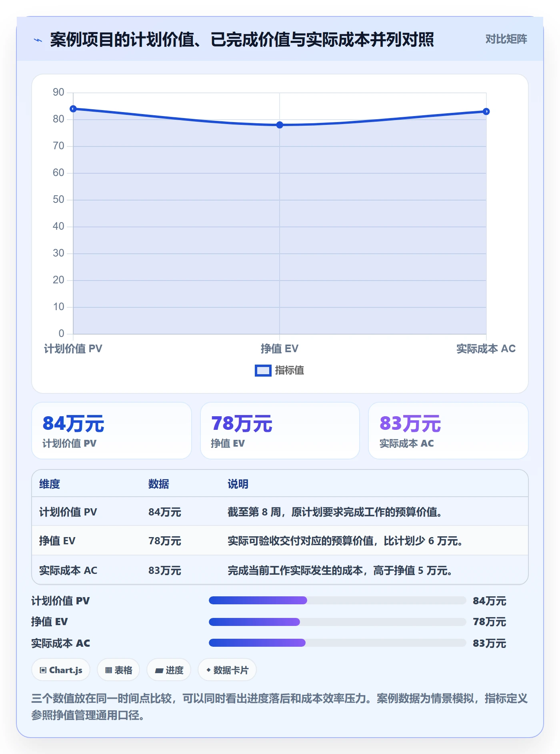Click the 指标值 legend label
Image resolution: width=560 pixels, height=754 pixels.
290,371
